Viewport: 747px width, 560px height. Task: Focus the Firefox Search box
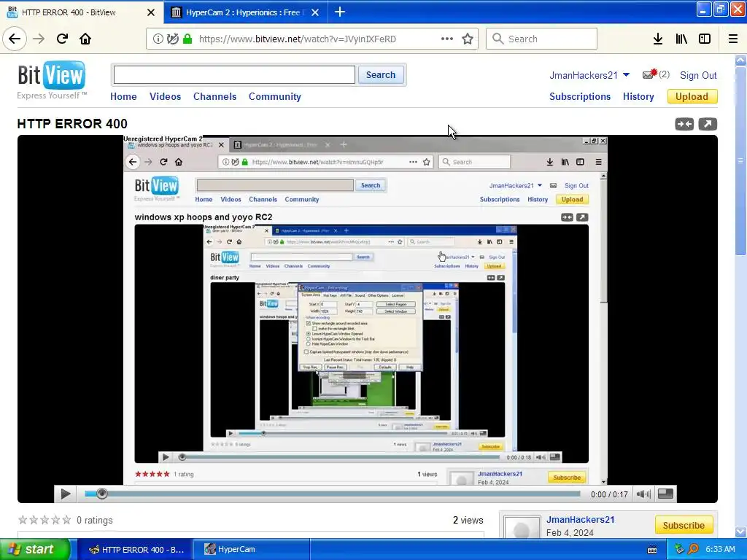click(542, 39)
